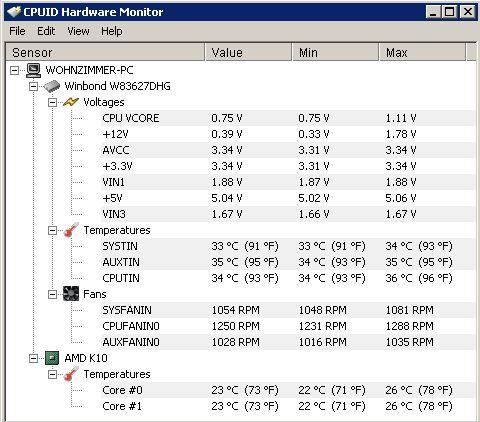
Task: Minimize the Hardware Monitor window
Action: 433,12
